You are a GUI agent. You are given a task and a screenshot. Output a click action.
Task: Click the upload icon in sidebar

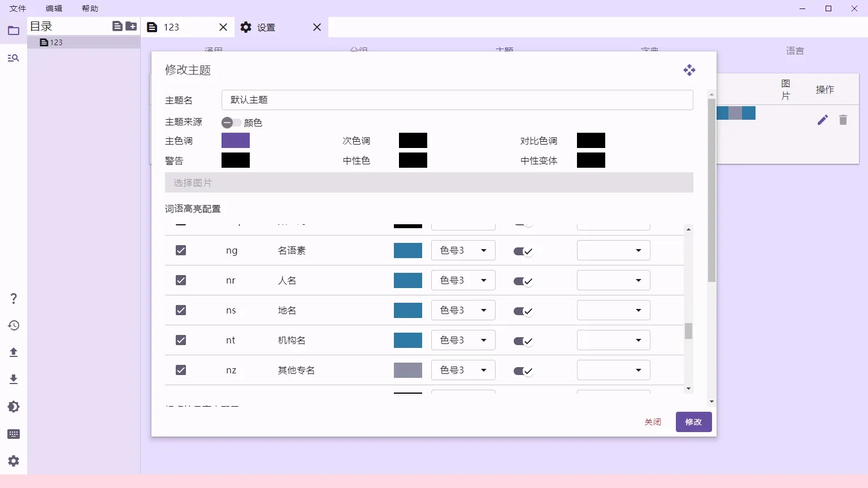14,352
